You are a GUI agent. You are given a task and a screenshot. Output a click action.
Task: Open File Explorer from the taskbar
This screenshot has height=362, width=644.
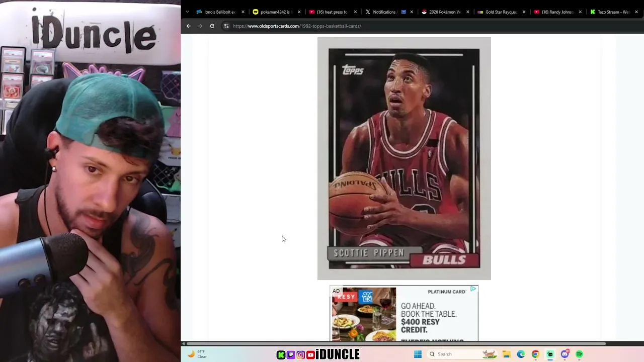(507, 354)
